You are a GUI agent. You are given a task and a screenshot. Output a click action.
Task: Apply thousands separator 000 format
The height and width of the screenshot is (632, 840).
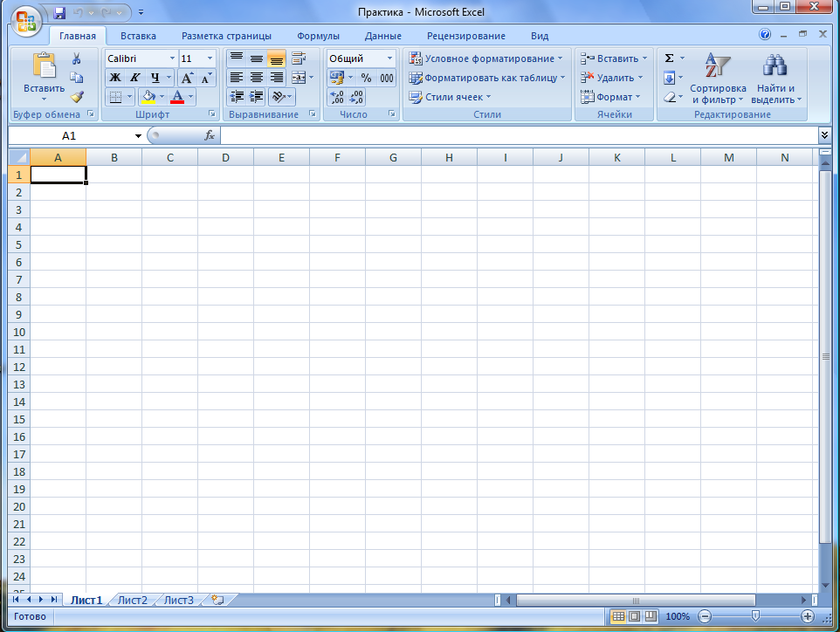click(386, 79)
